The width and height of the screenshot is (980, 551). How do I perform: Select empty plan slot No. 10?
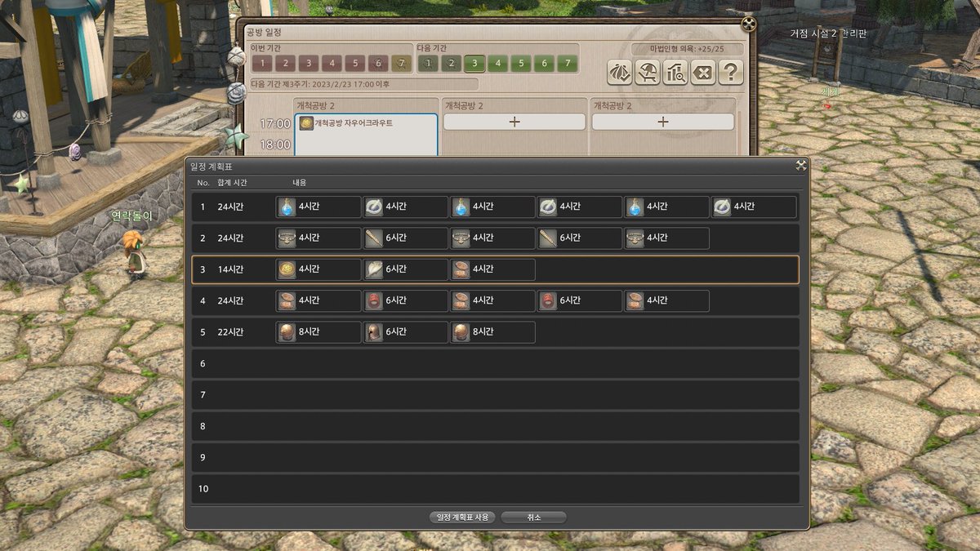point(495,489)
